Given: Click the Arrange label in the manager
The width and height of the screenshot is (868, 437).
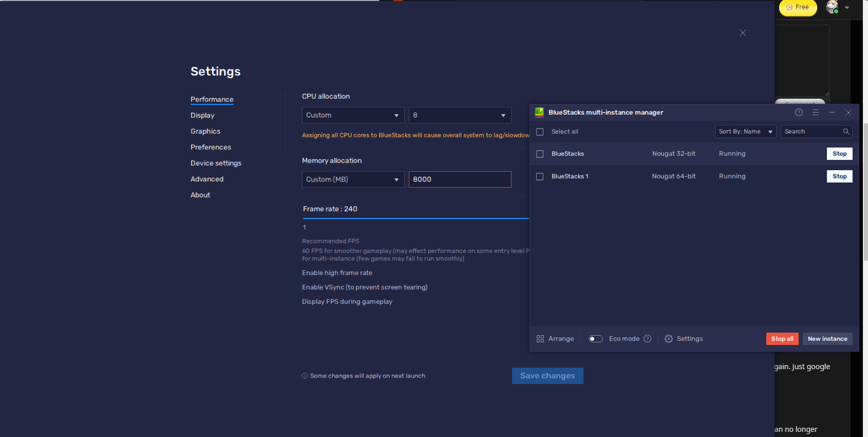Looking at the screenshot, I should click(561, 339).
